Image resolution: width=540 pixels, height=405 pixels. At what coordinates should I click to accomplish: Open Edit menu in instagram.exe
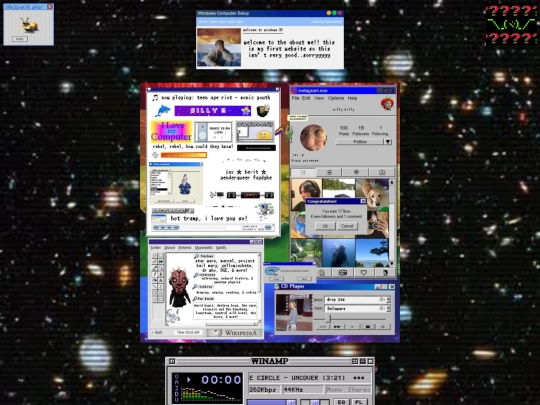306,98
